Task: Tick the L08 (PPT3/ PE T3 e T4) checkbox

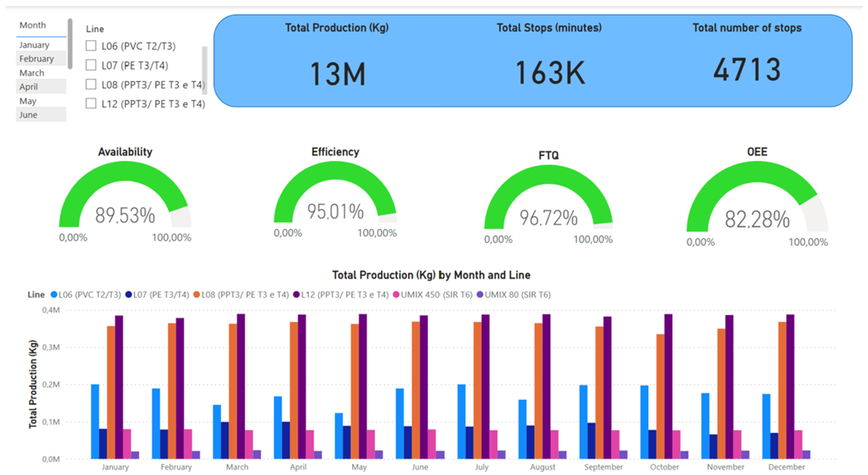Action: click(x=91, y=84)
